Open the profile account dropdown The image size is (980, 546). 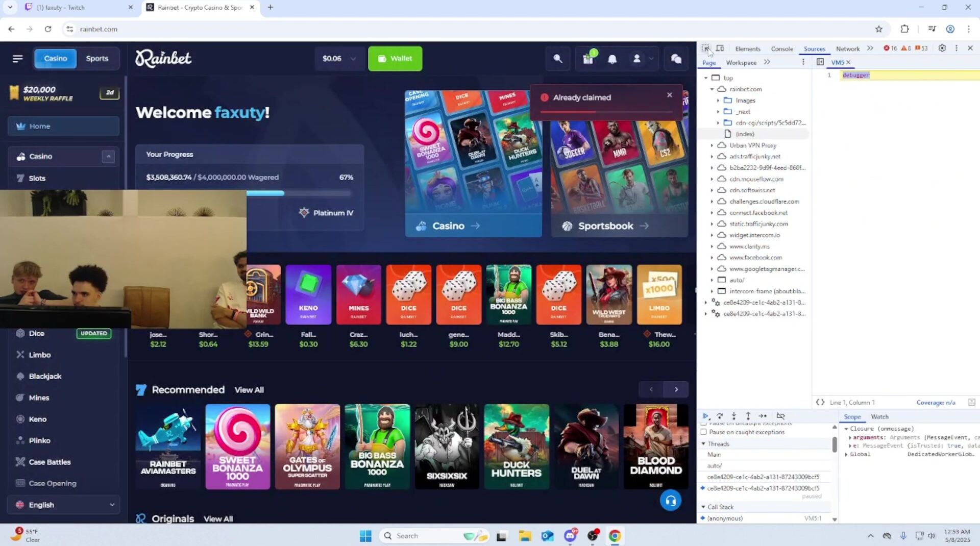642,59
